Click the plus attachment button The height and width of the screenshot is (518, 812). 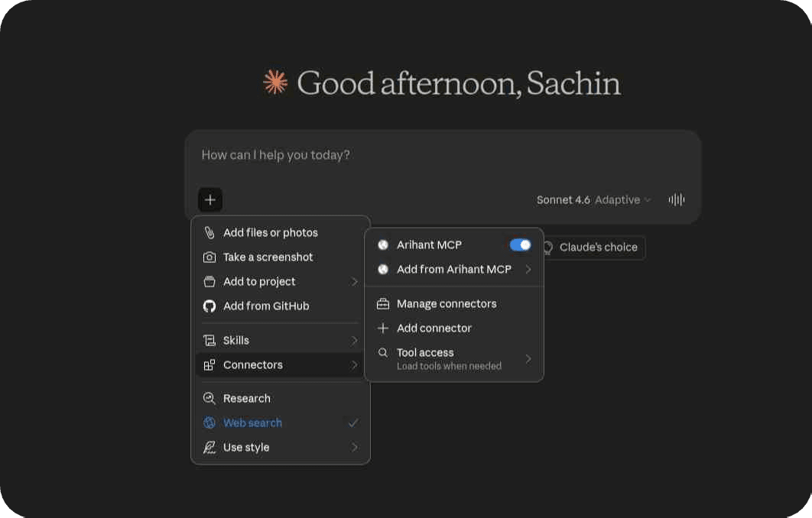(209, 199)
